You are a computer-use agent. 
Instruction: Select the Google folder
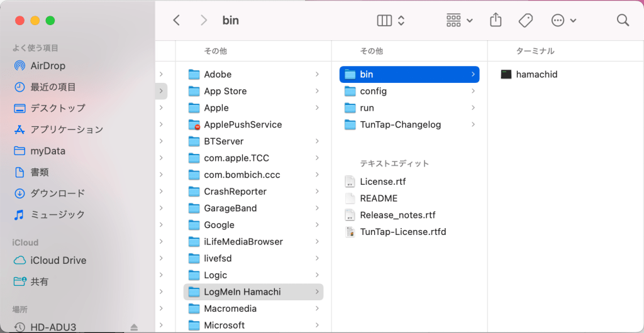[x=219, y=225]
